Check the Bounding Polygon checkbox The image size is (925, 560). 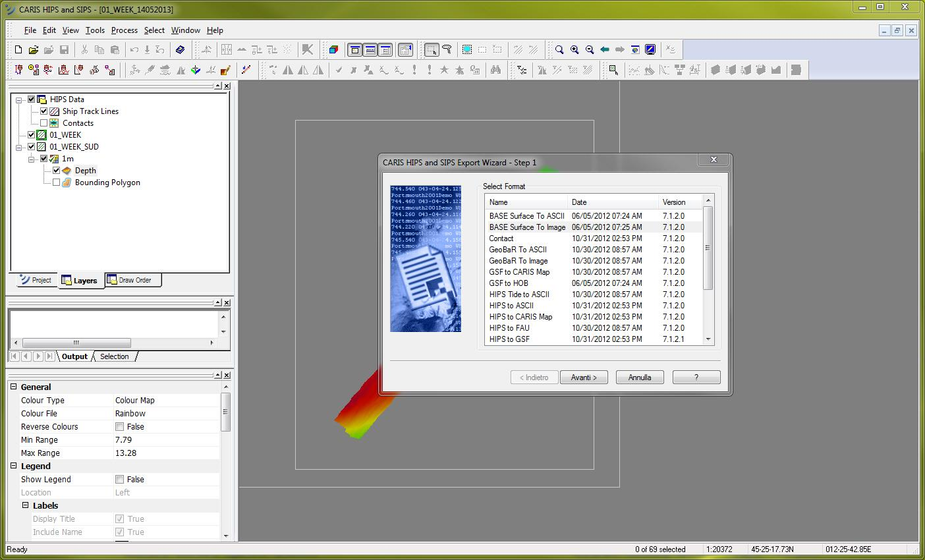56,182
